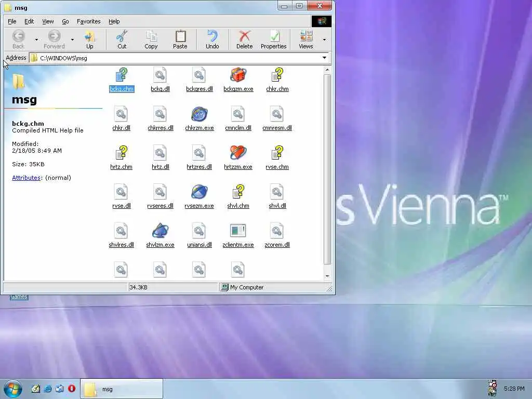The image size is (532, 399).
Task: Select the bckg.chm help file
Action: click(122, 80)
